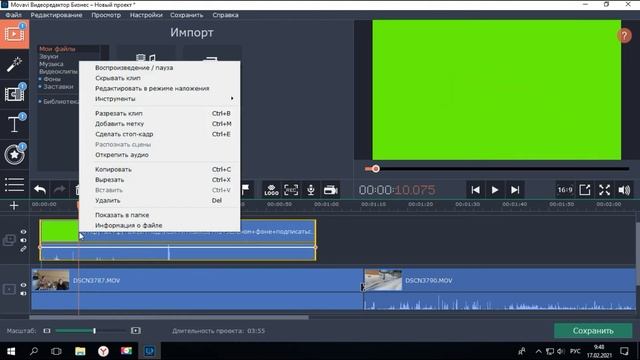Image resolution: width=640 pixels, height=360 pixels.
Task: Open the Import media tab icon
Action: (x=14, y=34)
